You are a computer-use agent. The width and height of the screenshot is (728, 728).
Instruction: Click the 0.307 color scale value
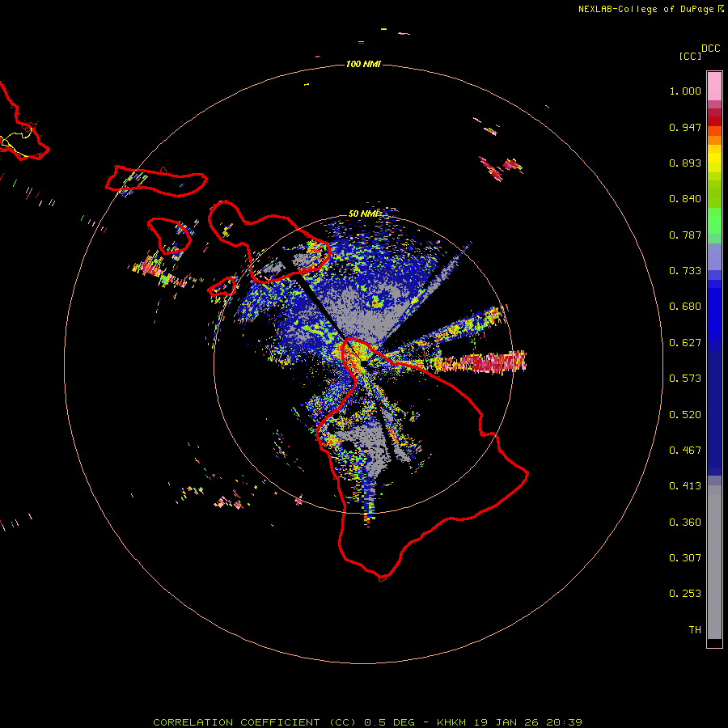pos(685,558)
